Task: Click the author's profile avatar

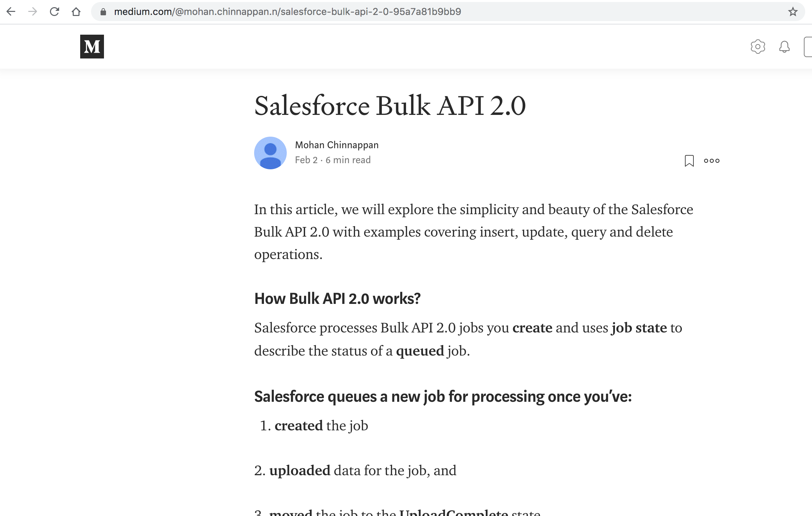Action: point(270,153)
